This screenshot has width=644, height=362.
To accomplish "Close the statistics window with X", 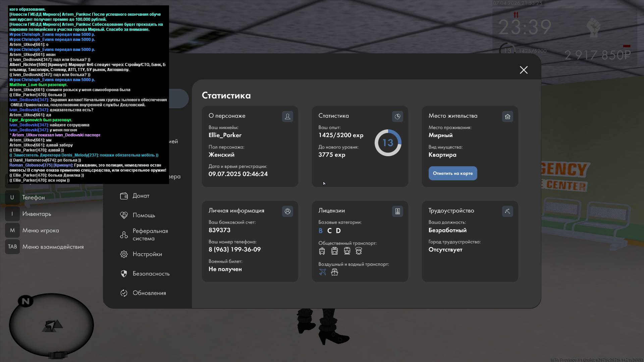I will [524, 70].
